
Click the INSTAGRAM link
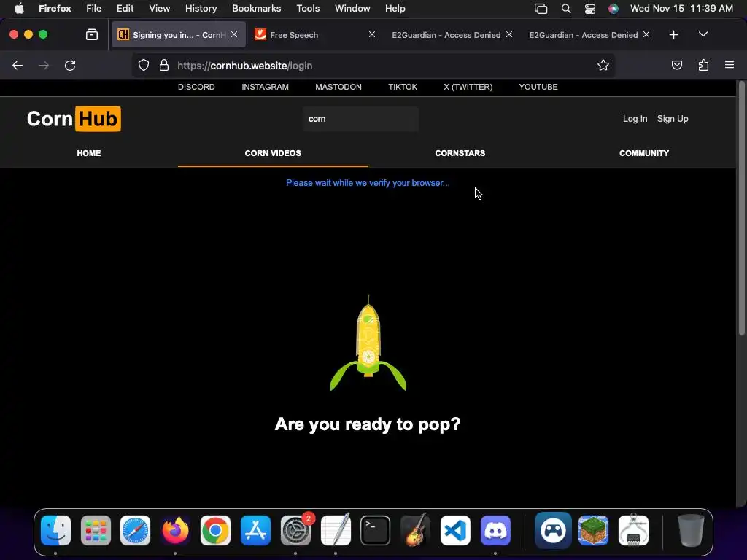pyautogui.click(x=265, y=87)
